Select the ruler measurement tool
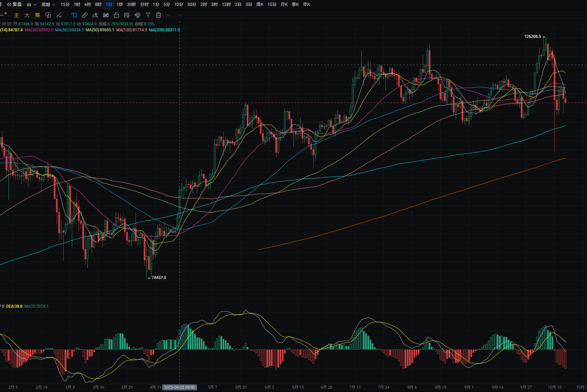 (85, 15)
